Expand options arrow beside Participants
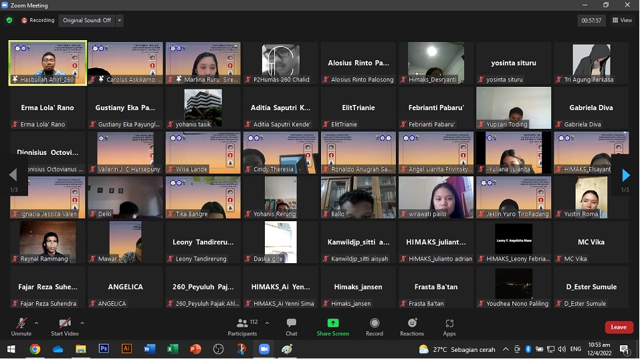The width and height of the screenshot is (642, 364). (267, 323)
